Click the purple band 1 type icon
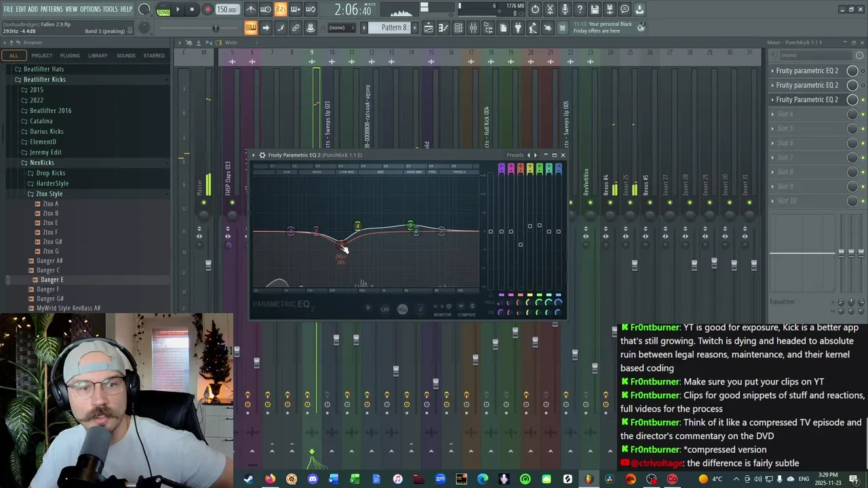 [501, 169]
